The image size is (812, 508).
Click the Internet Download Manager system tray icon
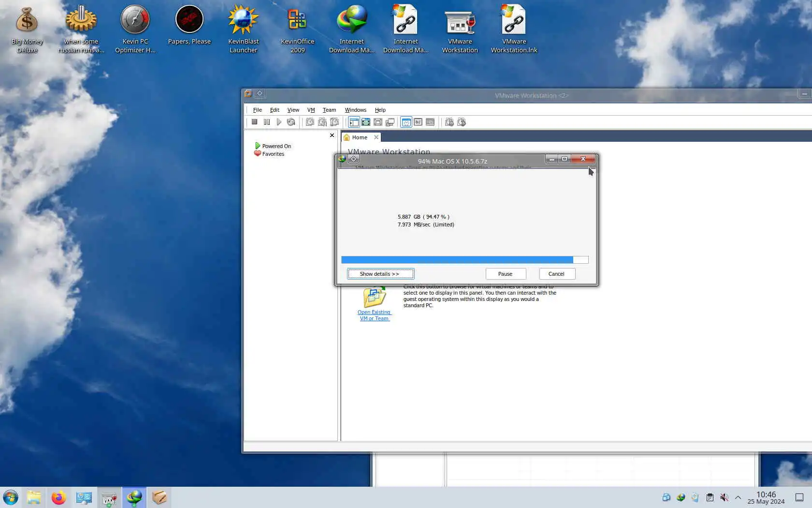(x=681, y=497)
